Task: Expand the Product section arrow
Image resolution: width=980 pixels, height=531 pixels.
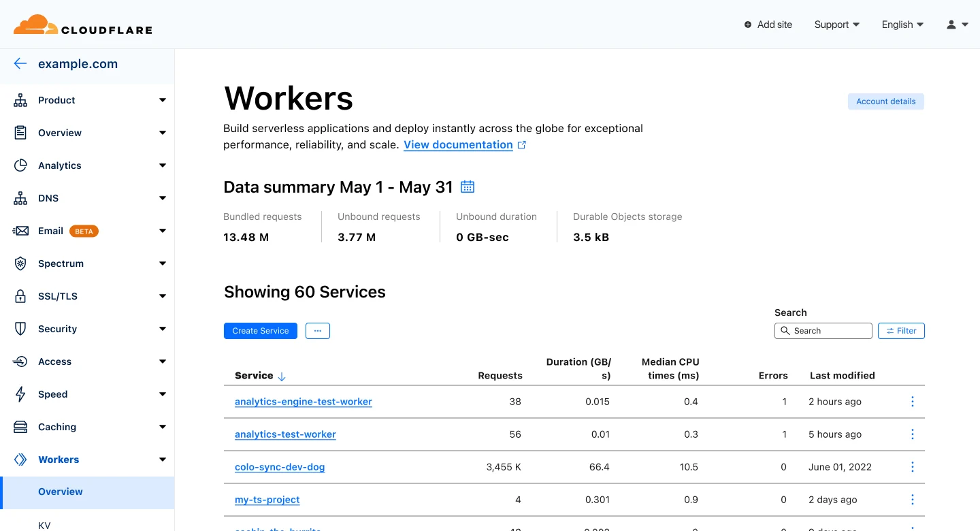Action: point(163,100)
